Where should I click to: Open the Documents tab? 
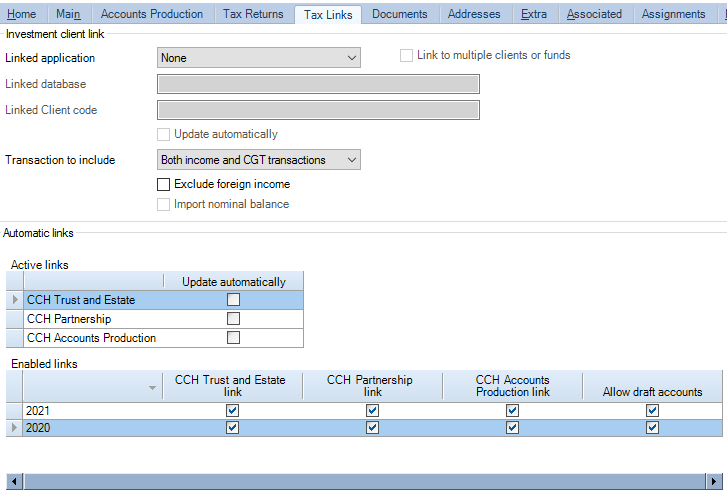click(400, 14)
